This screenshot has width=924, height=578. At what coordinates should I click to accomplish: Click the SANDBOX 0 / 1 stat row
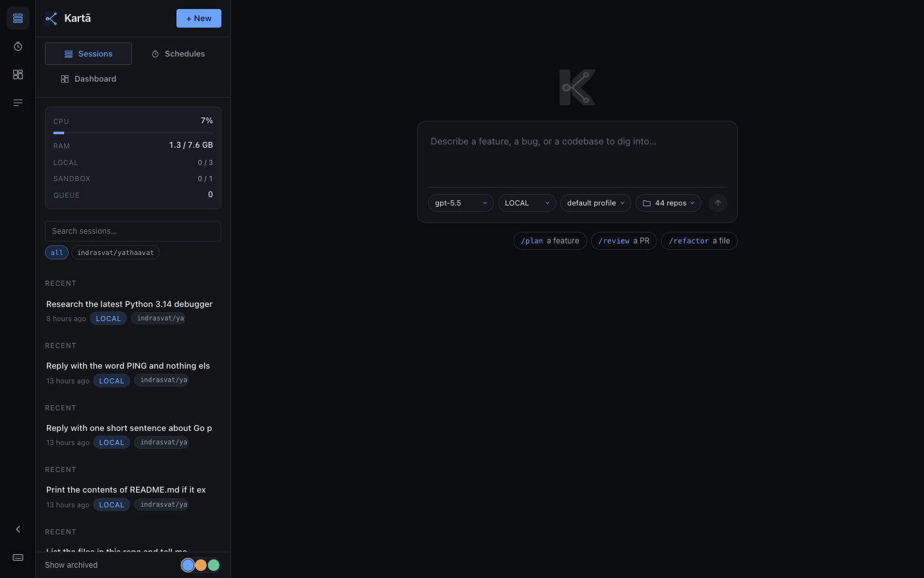[133, 179]
